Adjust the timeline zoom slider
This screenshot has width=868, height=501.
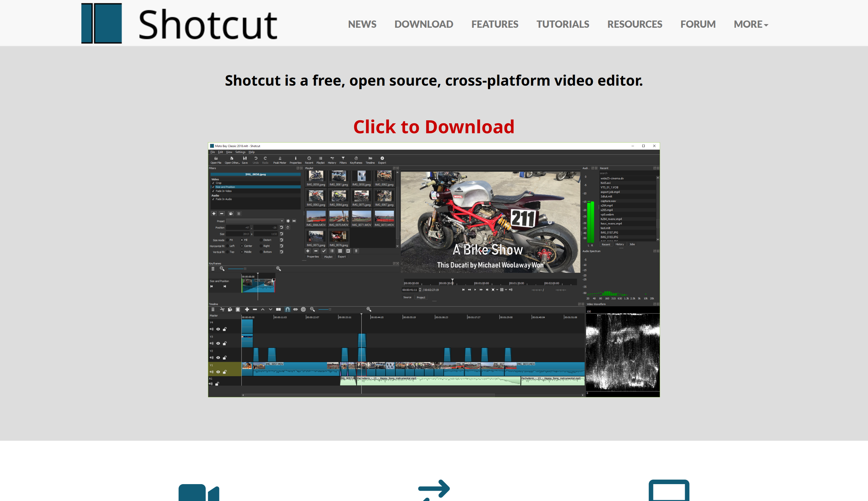(x=330, y=309)
